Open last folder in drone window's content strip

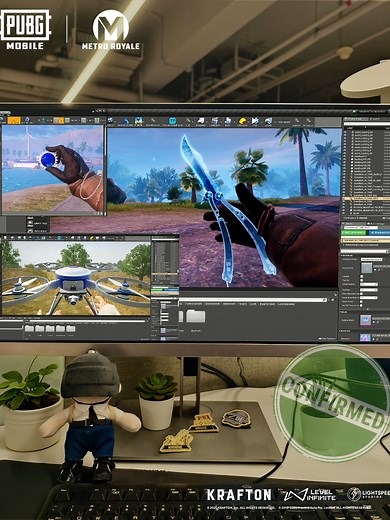70,328
